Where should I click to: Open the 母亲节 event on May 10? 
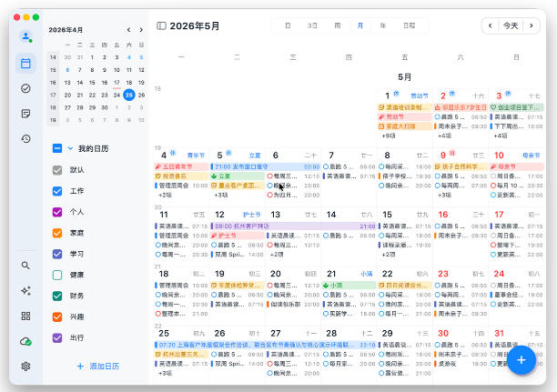(x=517, y=166)
